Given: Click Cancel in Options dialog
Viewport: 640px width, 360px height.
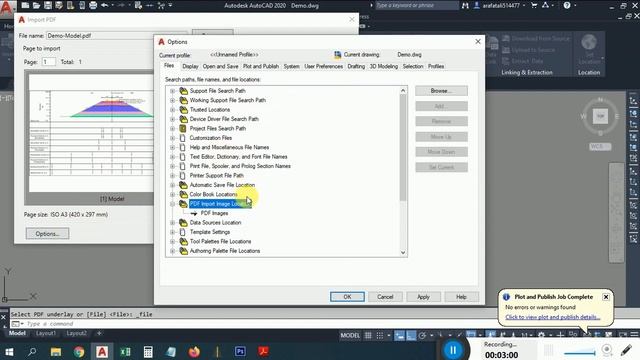Looking at the screenshot, I should pos(385,297).
